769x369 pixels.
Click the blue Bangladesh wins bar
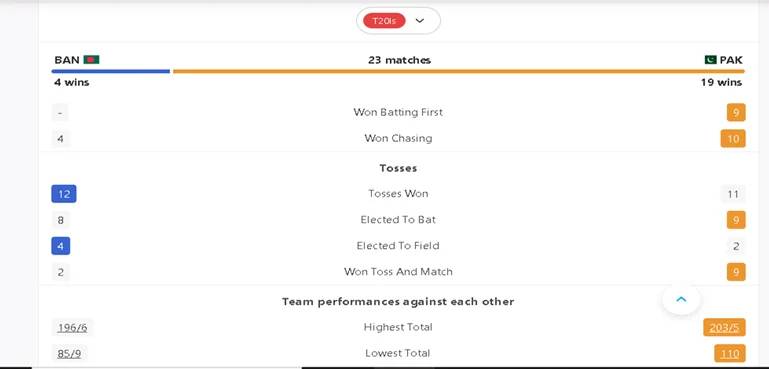coord(111,72)
